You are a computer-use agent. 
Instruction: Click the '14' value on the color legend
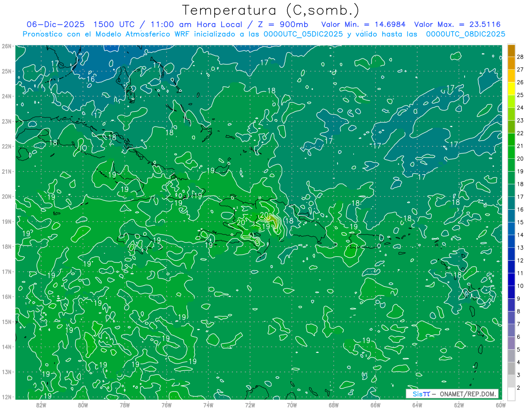[x=520, y=235]
